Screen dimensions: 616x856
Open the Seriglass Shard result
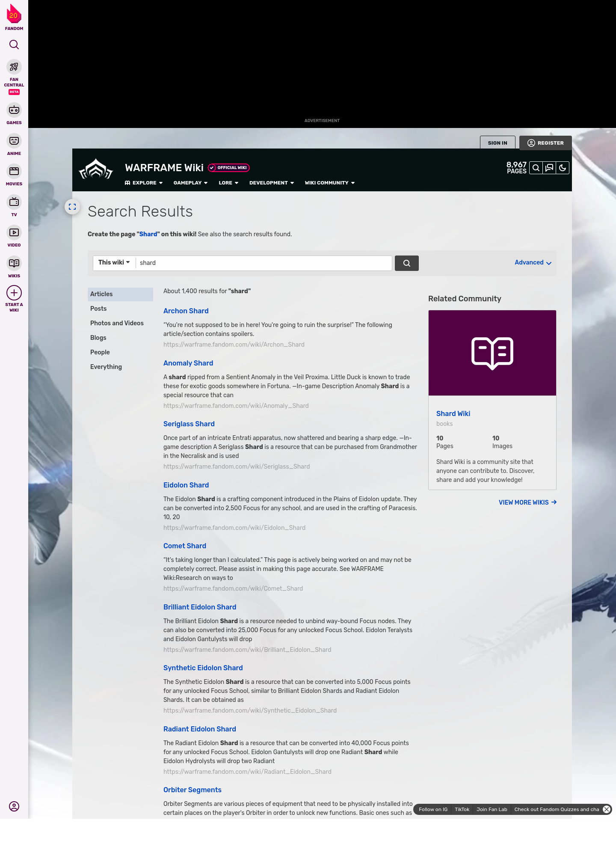[x=189, y=424]
